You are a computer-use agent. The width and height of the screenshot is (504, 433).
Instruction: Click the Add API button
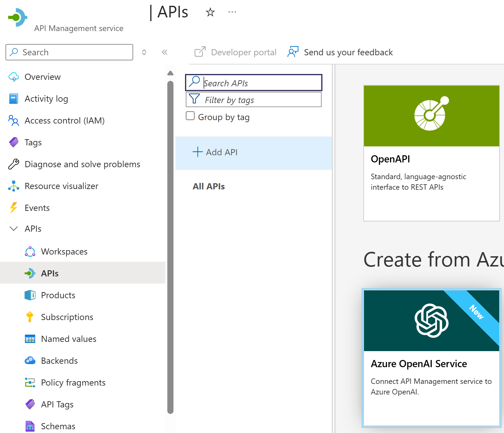(254, 153)
